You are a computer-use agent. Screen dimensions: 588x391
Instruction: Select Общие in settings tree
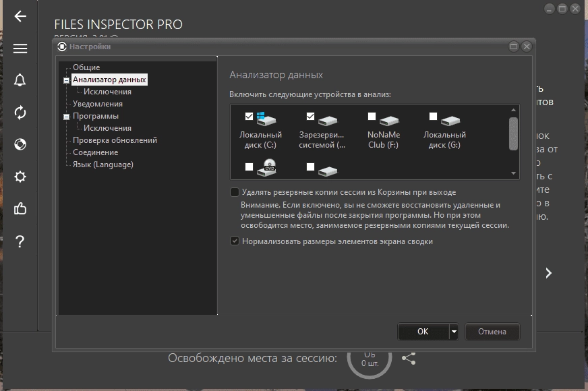tap(86, 67)
